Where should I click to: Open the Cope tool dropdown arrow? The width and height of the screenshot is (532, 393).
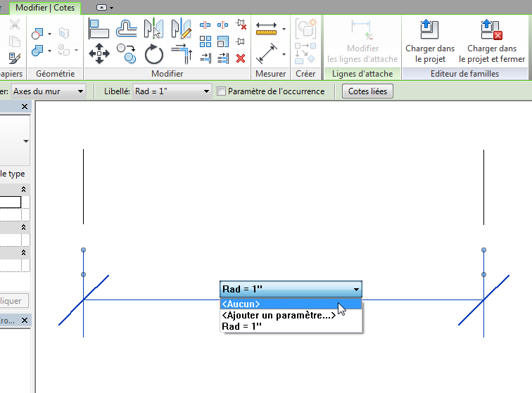49,34
